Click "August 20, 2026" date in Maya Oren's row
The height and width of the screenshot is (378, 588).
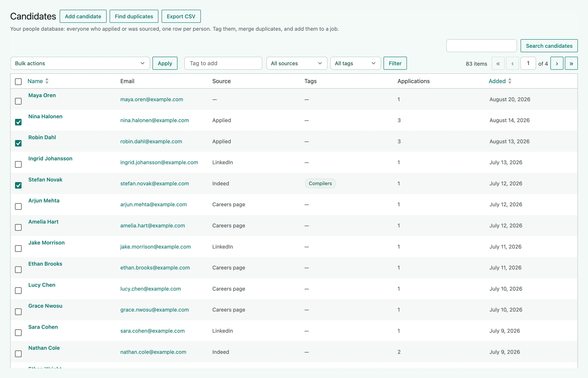click(510, 99)
